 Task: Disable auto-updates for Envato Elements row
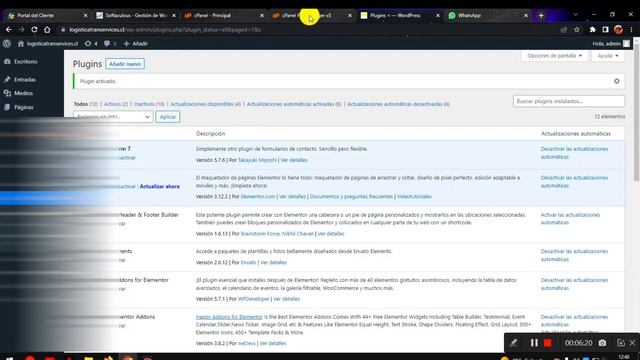point(574,256)
